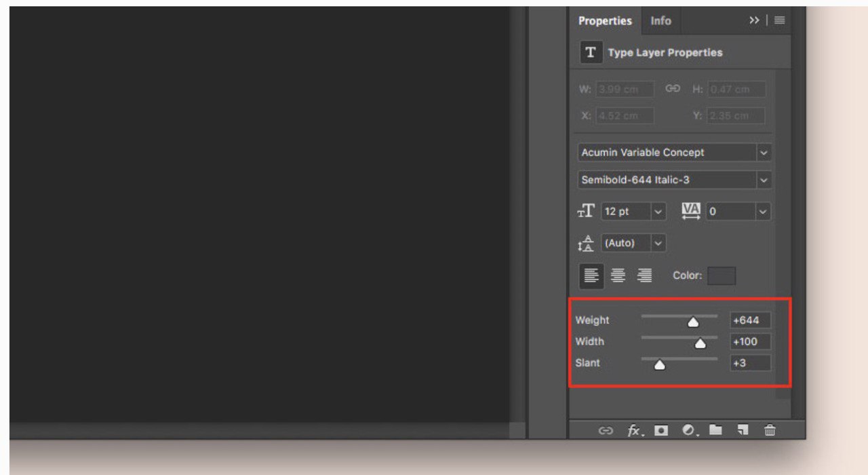Create new adjustment layer icon
The image size is (868, 475).
(x=689, y=430)
